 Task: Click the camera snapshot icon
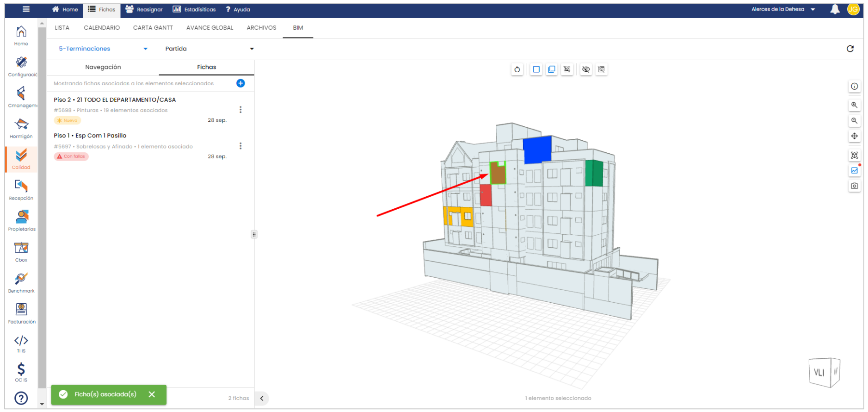[854, 186]
